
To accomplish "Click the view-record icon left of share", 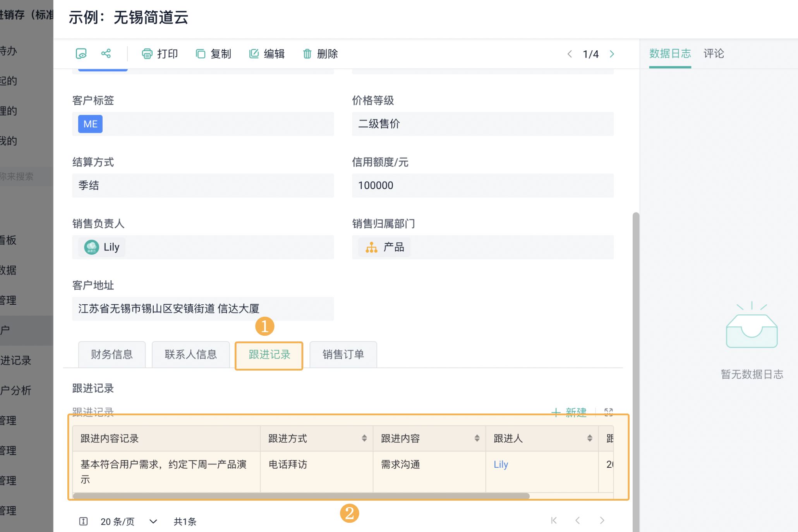I will (81, 53).
